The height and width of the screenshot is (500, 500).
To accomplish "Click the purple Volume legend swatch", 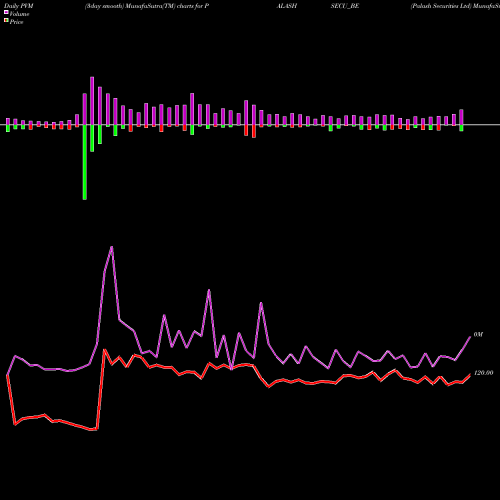I will click(x=6, y=12).
